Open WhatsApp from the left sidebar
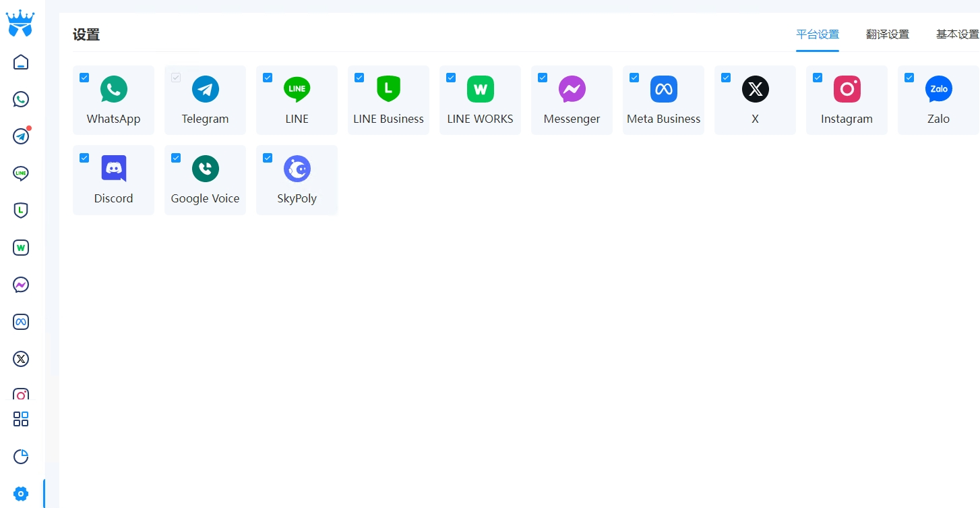The width and height of the screenshot is (980, 508). (x=21, y=99)
